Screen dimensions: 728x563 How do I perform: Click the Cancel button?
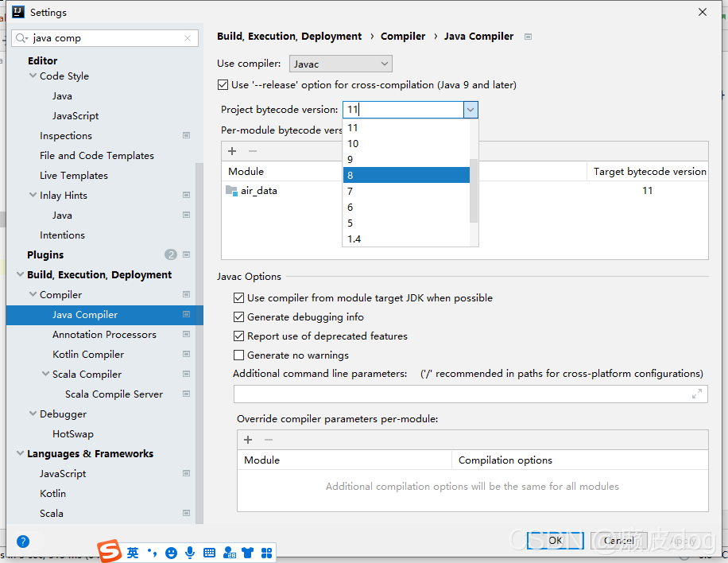point(618,540)
